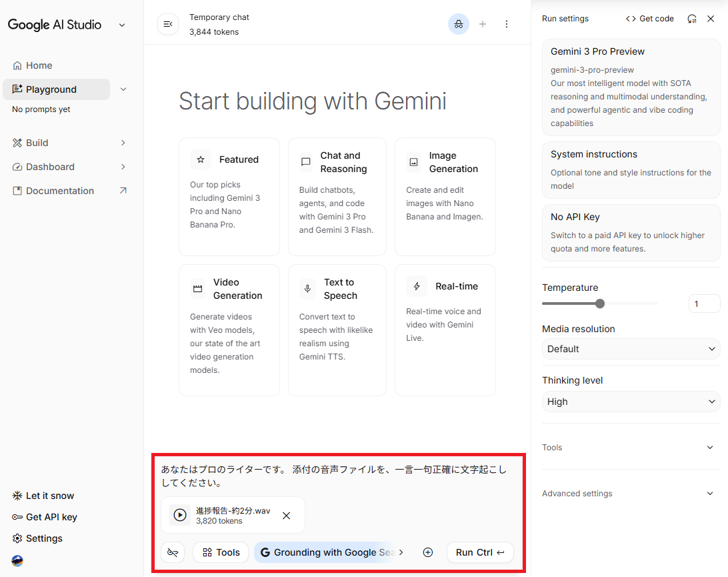Expand the Tools section in Run settings
This screenshot has width=728, height=577.
[631, 448]
